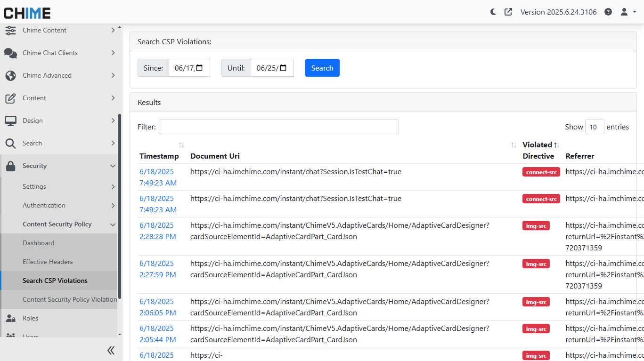The image size is (644, 361).
Task: Click the Referrer column header
Action: (x=580, y=156)
